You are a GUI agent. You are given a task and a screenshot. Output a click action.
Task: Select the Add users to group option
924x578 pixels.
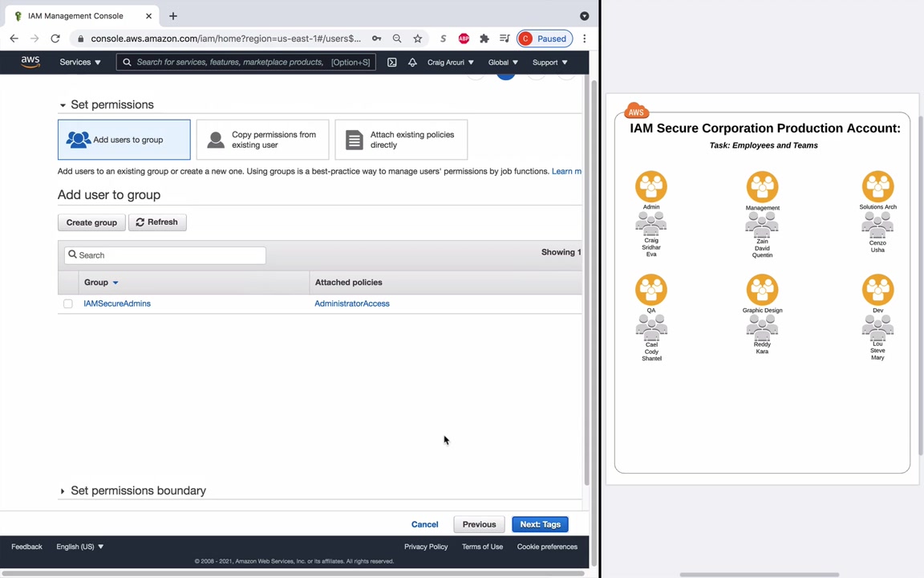click(x=124, y=140)
